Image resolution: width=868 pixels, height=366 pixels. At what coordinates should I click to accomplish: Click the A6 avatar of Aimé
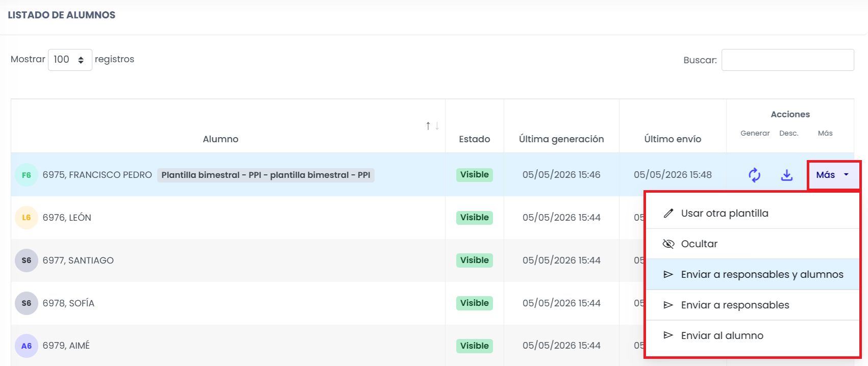pyautogui.click(x=27, y=346)
